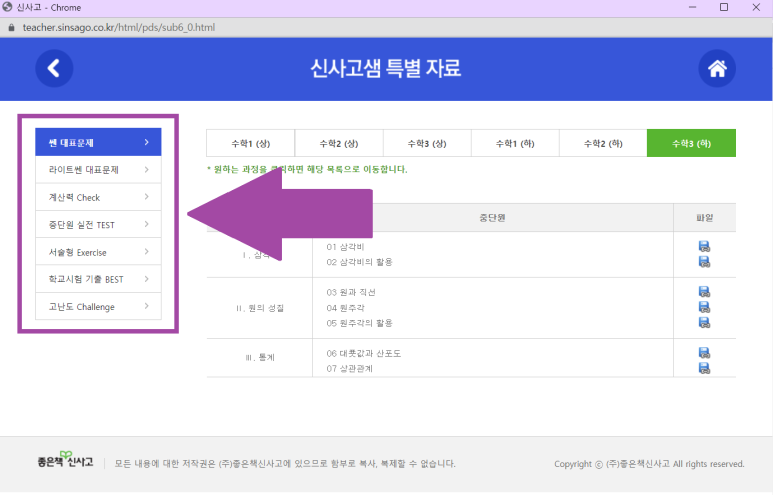The width and height of the screenshot is (773, 495).
Task: Open 고난도 Challenge sidebar menu
Action: 98,306
